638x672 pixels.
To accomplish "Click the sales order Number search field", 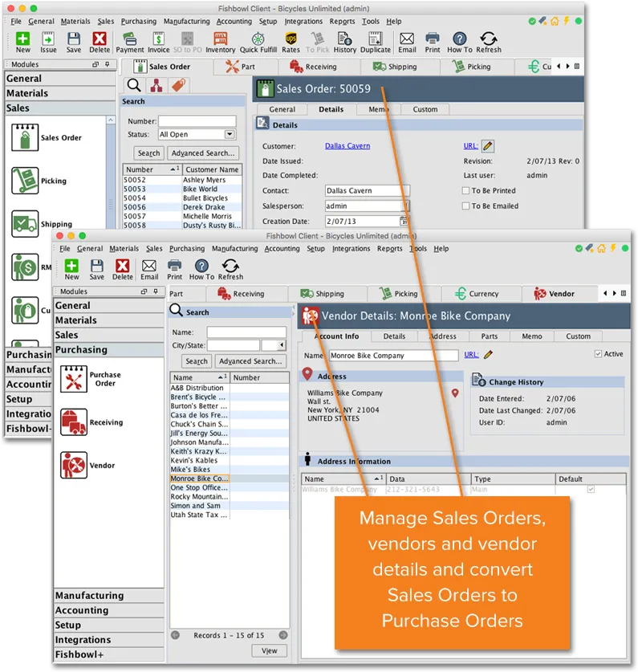I will (197, 121).
